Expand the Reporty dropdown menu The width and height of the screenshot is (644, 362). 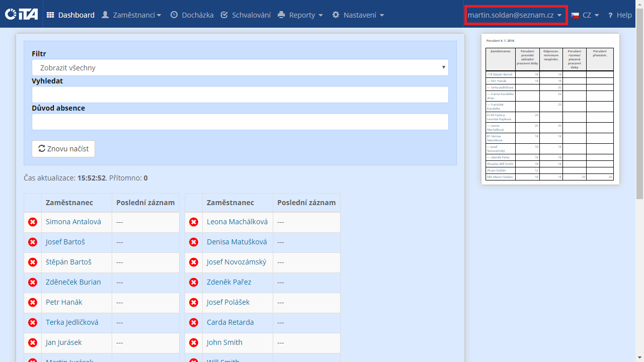click(300, 15)
